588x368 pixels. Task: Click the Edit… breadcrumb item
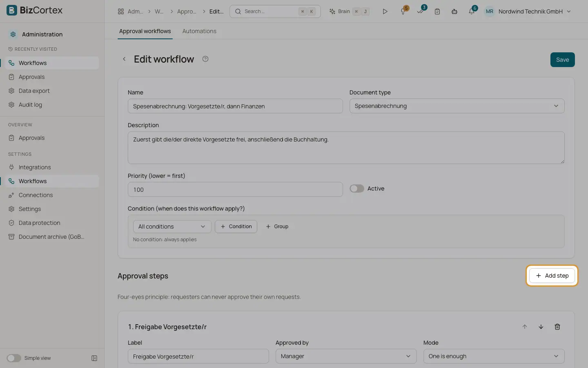216,11
